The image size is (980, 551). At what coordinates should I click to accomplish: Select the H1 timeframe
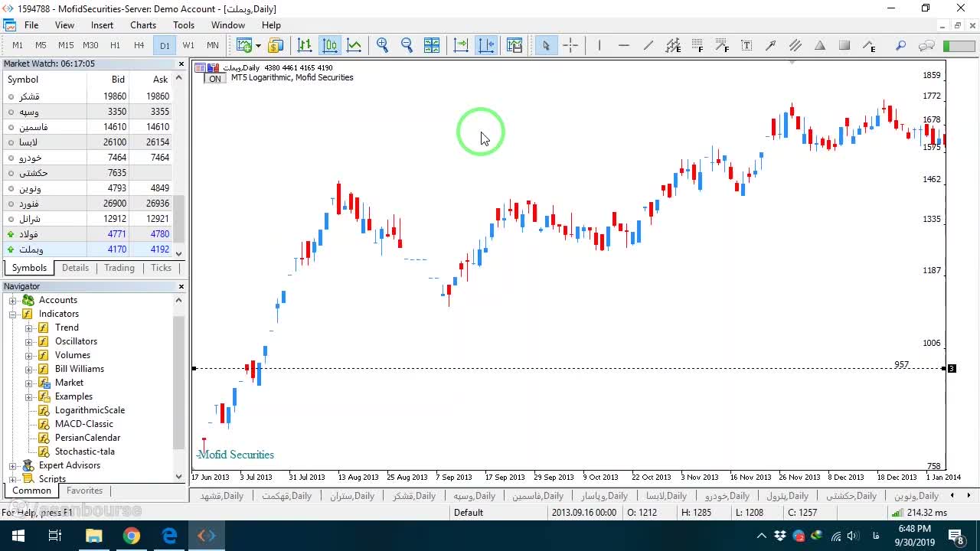[115, 45]
